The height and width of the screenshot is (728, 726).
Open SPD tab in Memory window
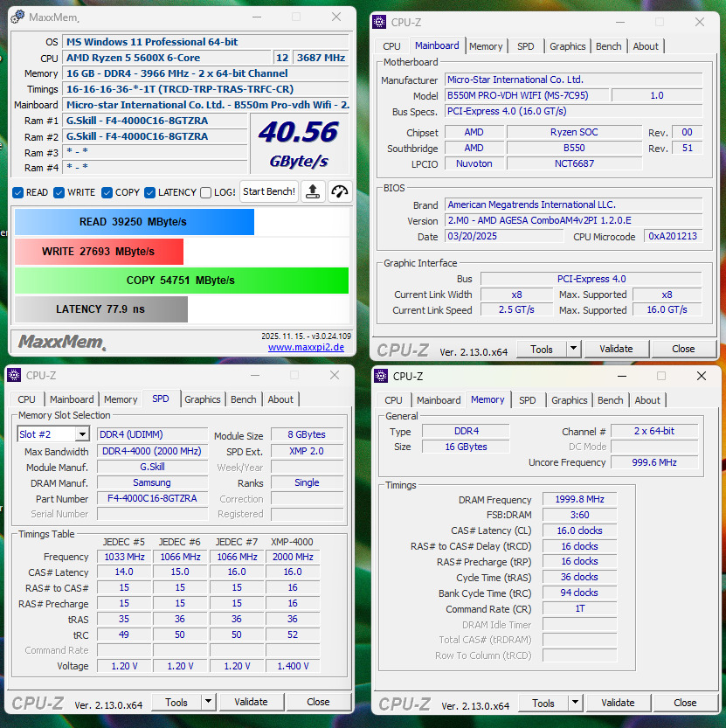tap(528, 400)
